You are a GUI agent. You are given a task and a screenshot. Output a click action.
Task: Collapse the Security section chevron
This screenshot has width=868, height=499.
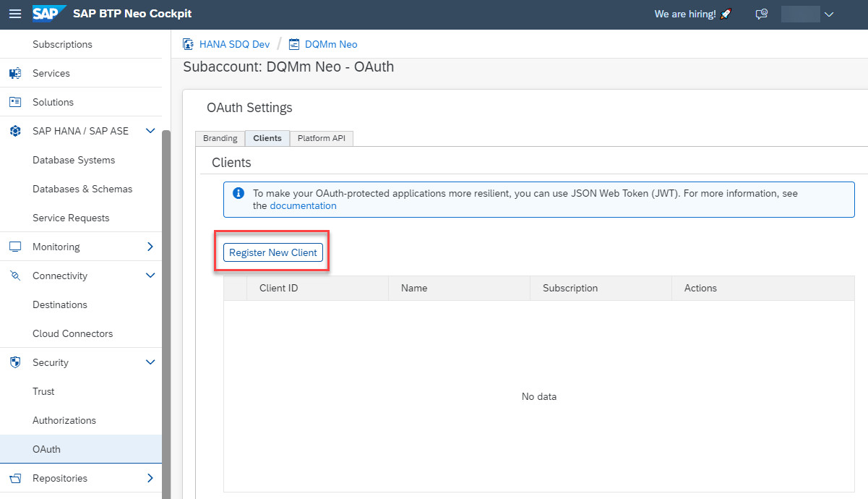(150, 362)
